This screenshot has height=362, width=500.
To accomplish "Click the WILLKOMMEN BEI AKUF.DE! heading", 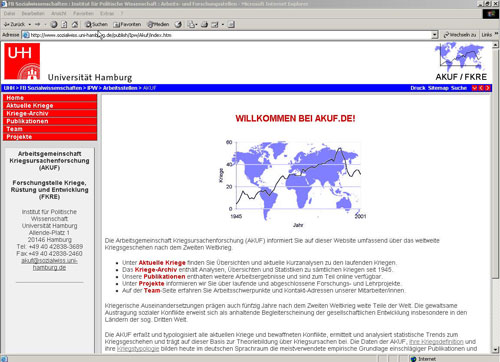I will [295, 118].
